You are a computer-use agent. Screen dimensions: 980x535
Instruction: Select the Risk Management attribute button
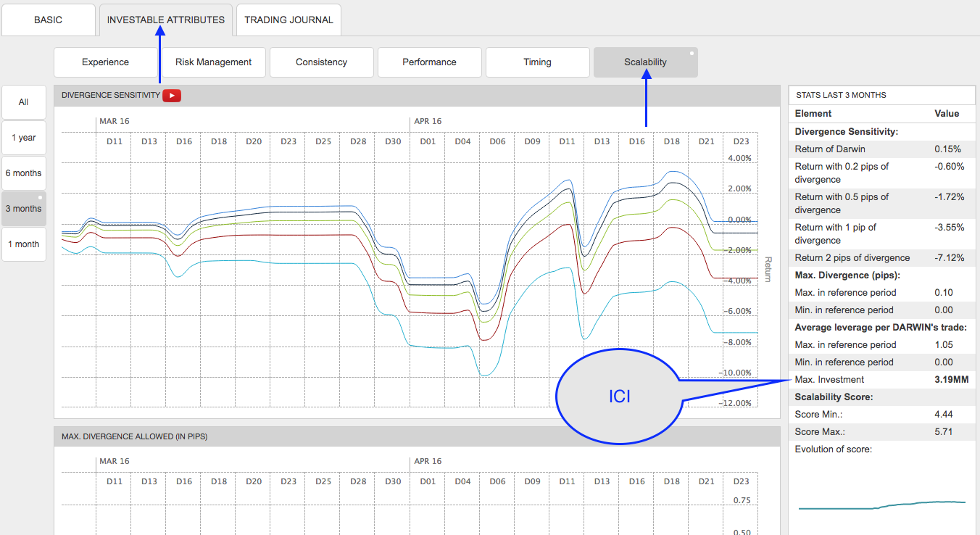coord(213,62)
